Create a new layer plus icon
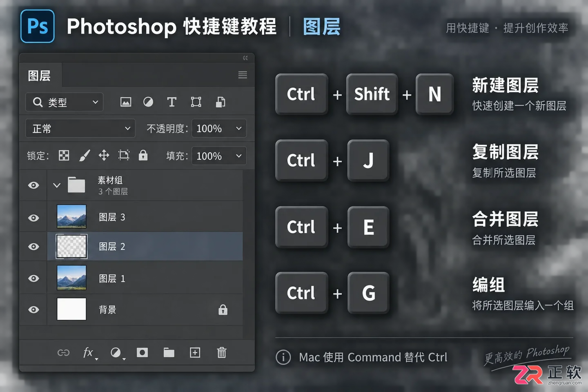The image size is (588, 392). pyautogui.click(x=195, y=352)
